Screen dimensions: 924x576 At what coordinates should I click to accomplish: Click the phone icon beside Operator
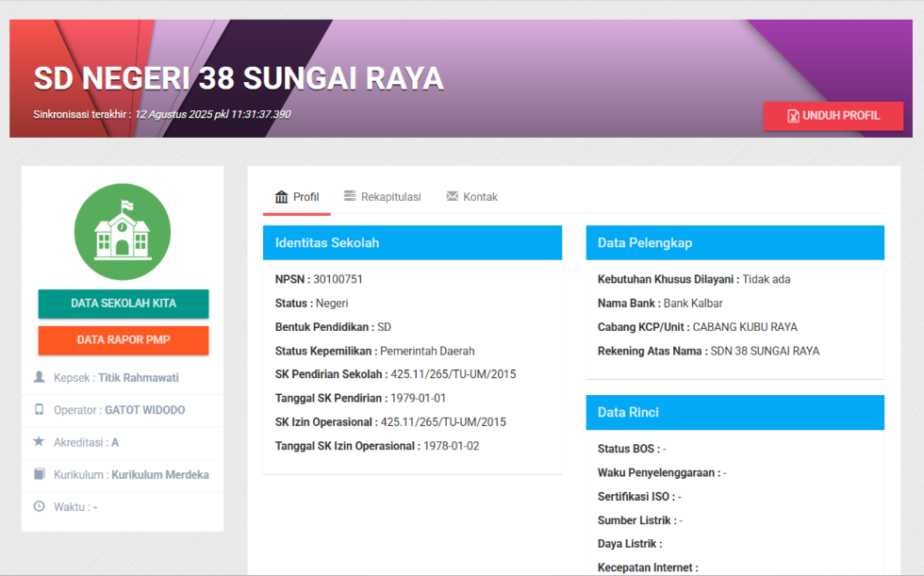pos(39,410)
